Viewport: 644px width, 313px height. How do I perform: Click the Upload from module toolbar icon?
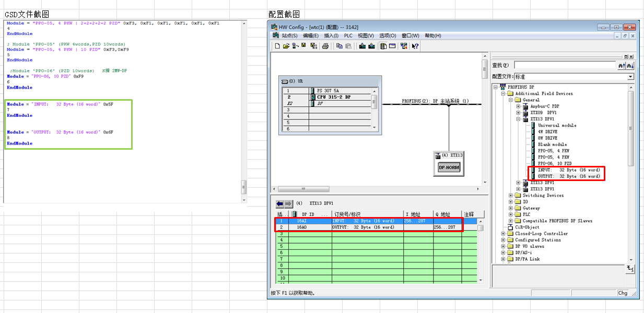(371, 46)
